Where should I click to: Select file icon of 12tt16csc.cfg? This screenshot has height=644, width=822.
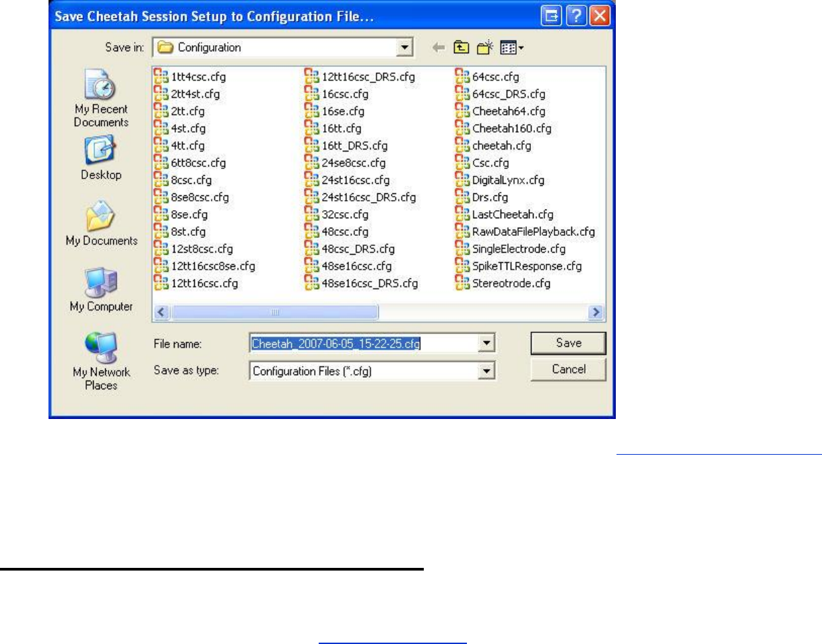160,283
